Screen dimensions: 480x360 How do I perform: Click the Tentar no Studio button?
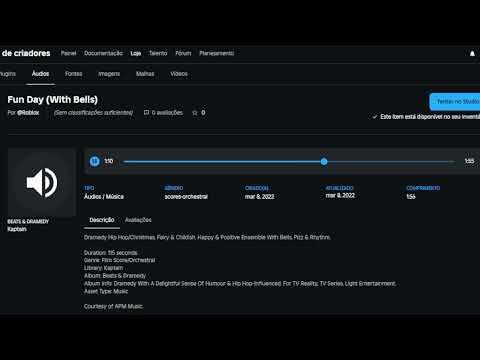(455, 102)
